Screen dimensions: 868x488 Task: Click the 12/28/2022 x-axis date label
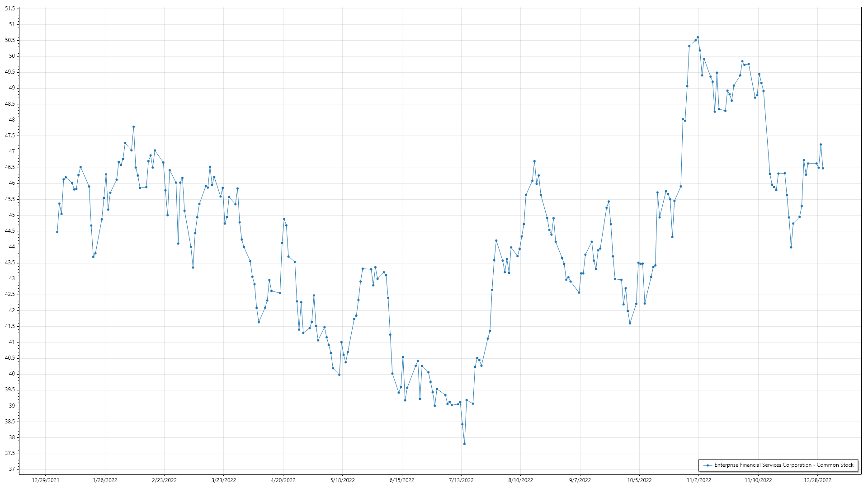(x=817, y=480)
